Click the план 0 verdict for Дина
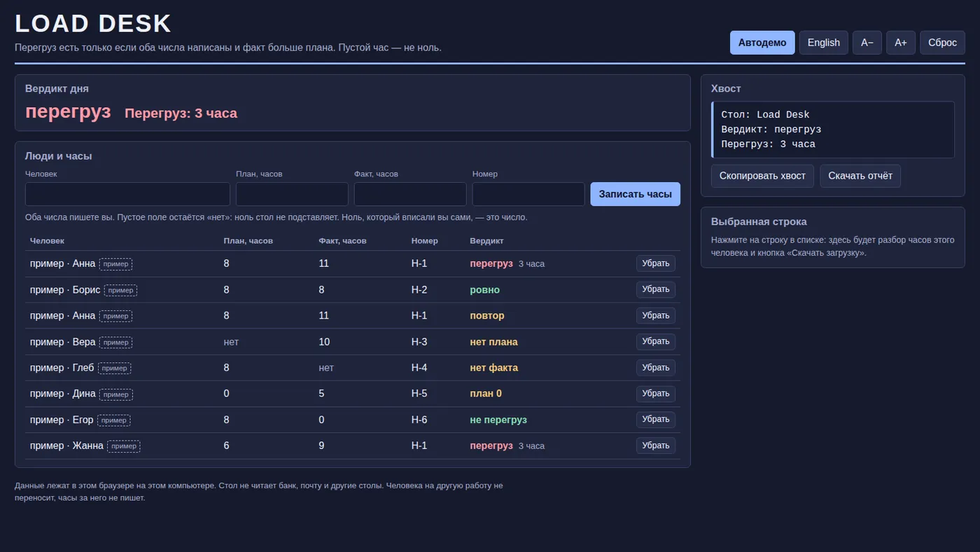This screenshot has width=980, height=552. click(486, 394)
